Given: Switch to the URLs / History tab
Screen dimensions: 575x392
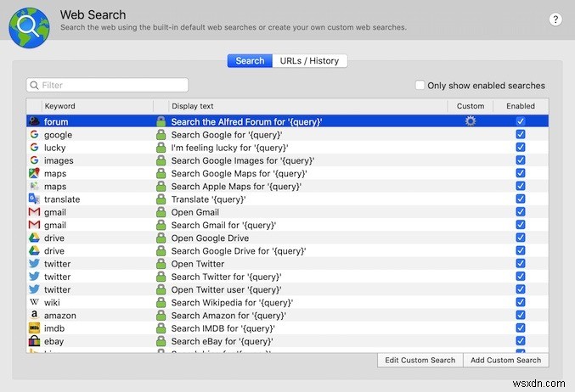Looking at the screenshot, I should [310, 61].
